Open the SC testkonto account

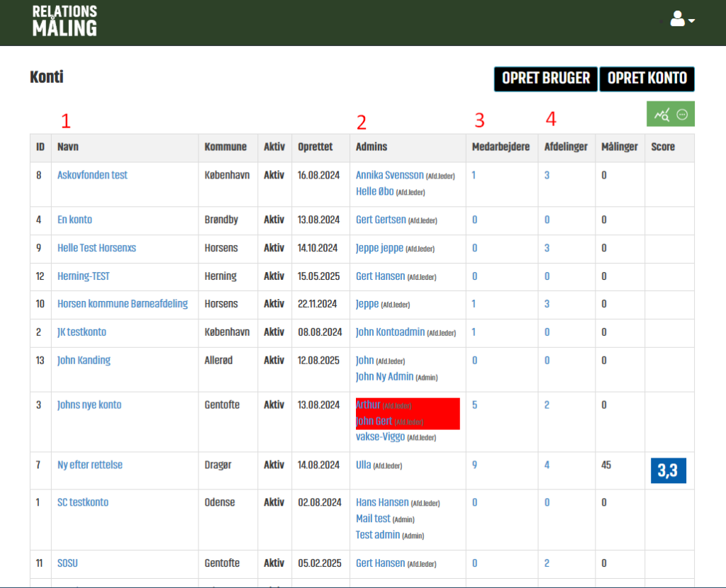tap(83, 502)
